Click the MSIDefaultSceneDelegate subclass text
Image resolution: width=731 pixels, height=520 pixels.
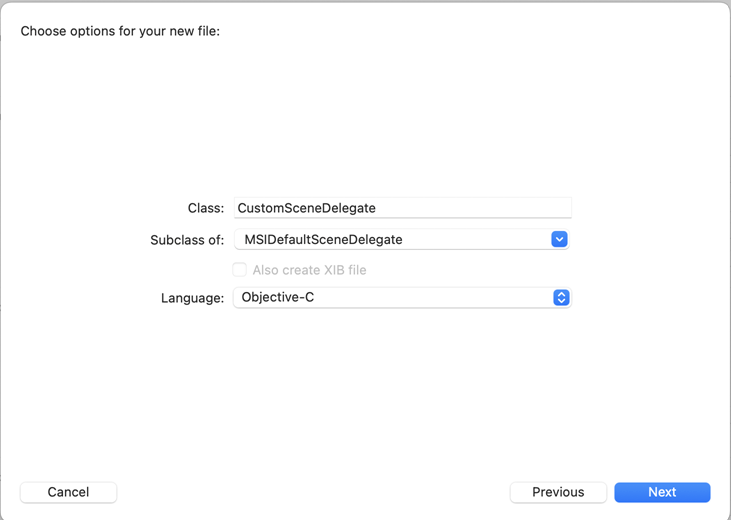click(x=323, y=239)
